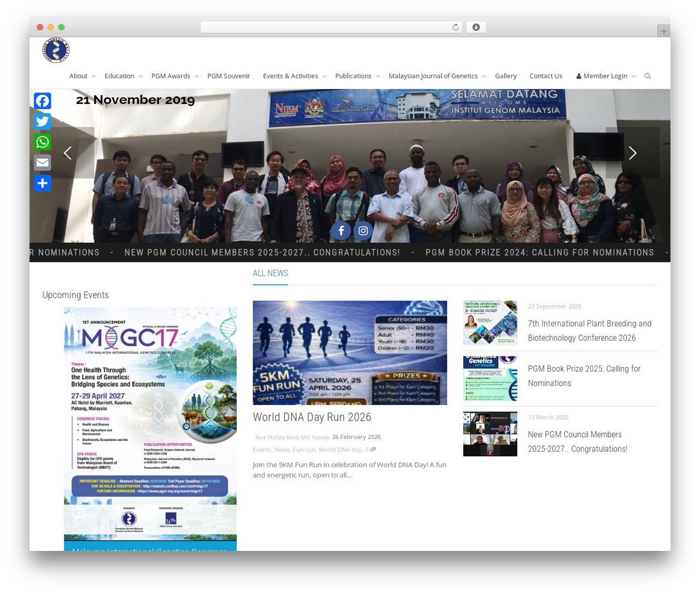Select the ALL NEWS tab
The height and width of the screenshot is (593, 700).
pos(270,274)
